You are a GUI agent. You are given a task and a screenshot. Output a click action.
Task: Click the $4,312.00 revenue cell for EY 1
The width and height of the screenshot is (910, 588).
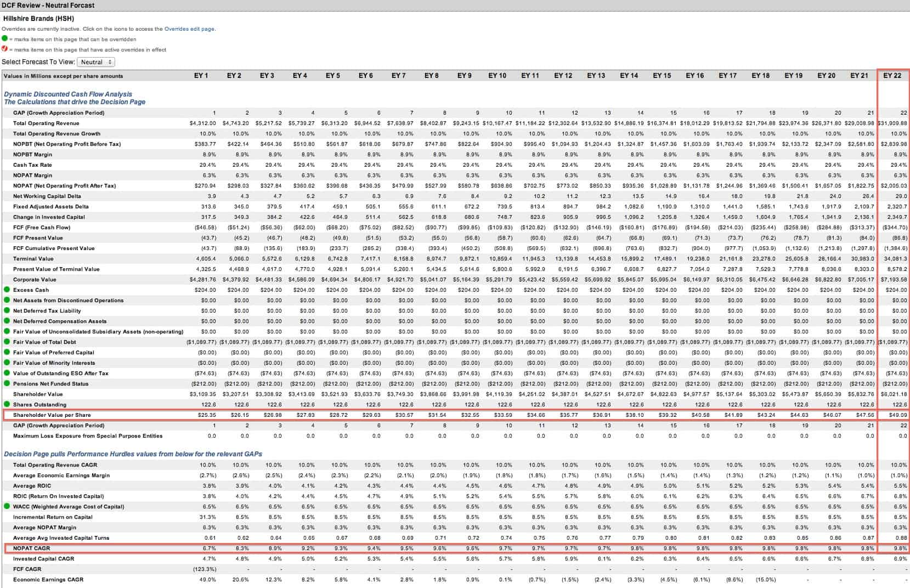tap(203, 123)
